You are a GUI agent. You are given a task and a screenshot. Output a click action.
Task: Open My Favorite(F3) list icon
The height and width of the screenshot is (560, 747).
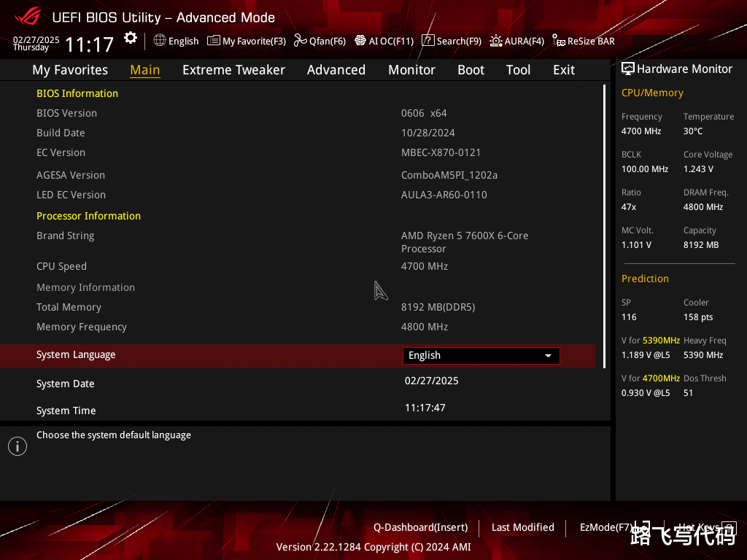click(213, 41)
